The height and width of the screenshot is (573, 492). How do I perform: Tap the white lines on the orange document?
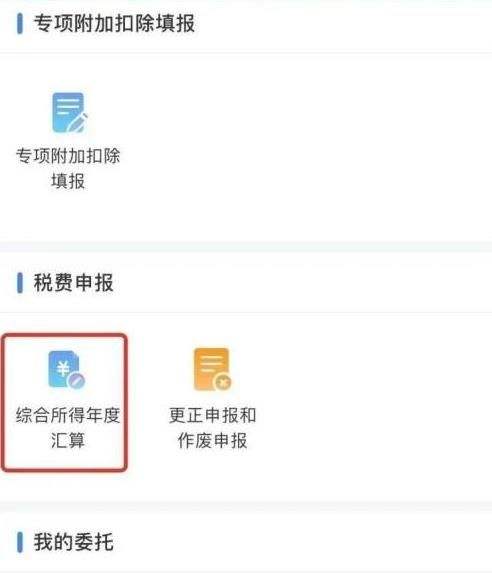click(211, 363)
